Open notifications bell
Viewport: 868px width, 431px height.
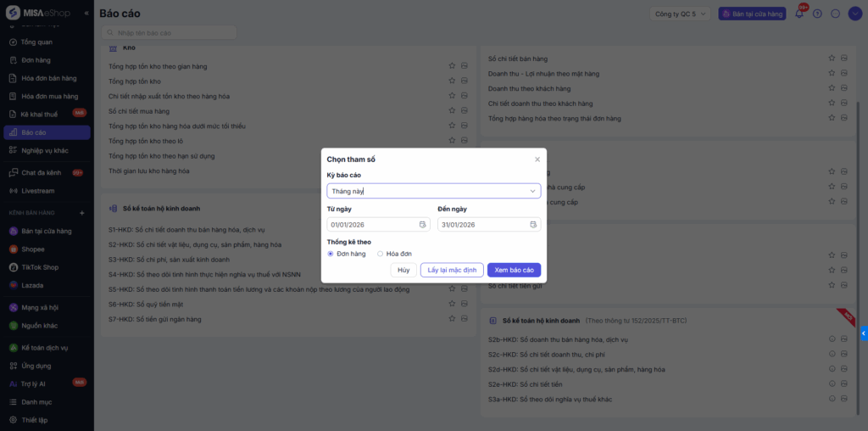(x=798, y=14)
